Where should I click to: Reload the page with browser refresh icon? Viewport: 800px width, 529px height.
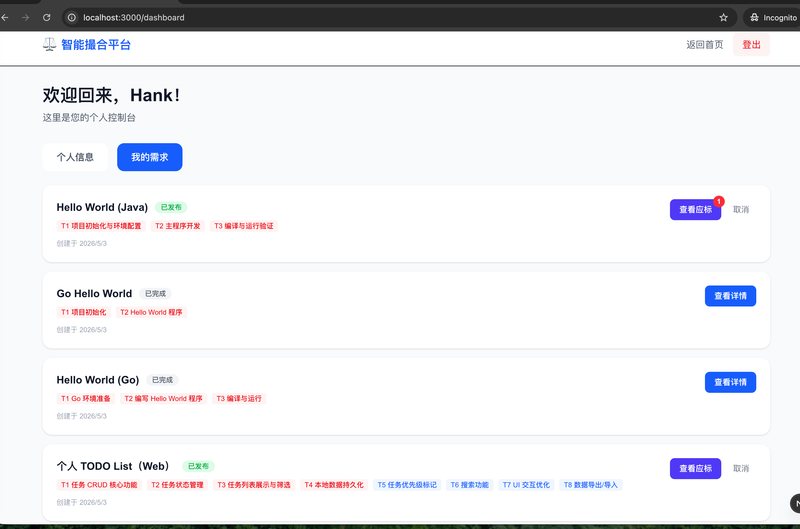[46, 17]
